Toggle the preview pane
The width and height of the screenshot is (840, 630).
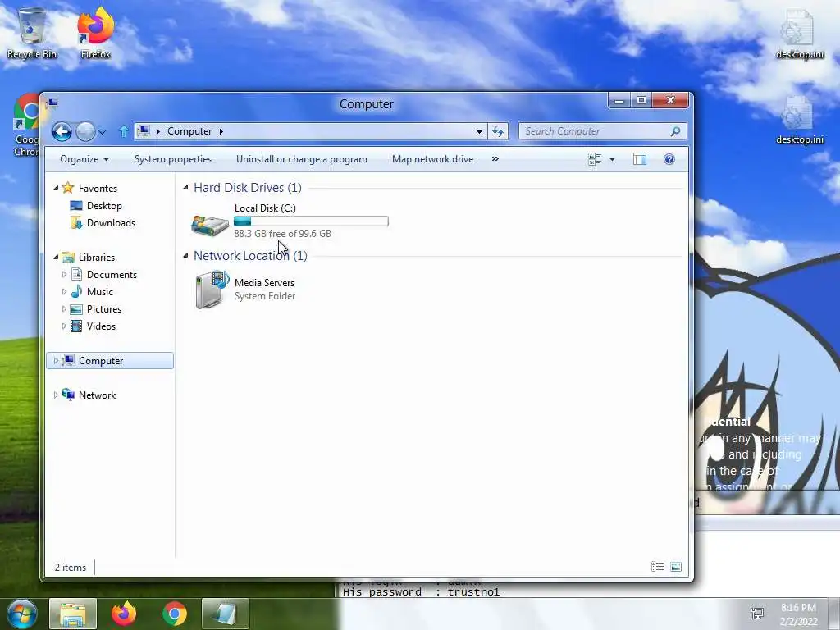(640, 159)
